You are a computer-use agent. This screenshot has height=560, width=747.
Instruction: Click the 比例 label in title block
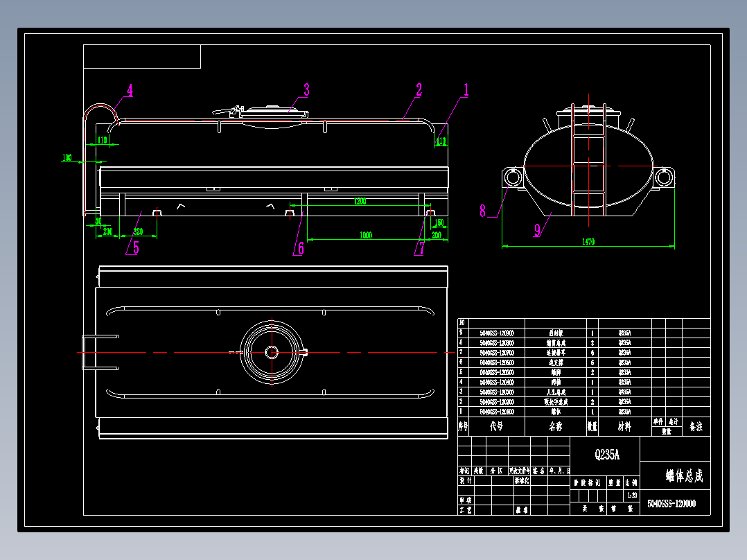click(x=631, y=482)
